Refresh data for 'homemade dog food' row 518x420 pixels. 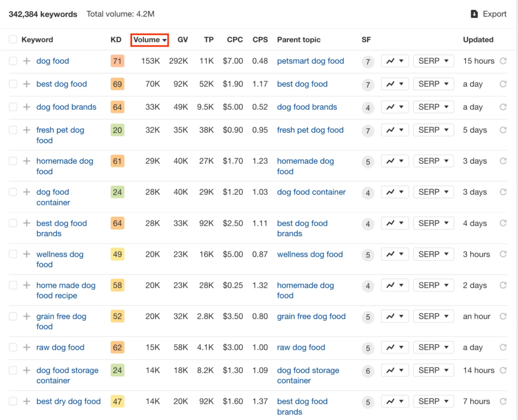503,161
